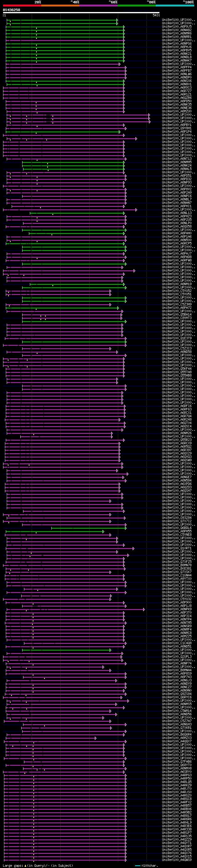Select the UniRef100_O93284 row label
Viewport: 197px width, 868px height.
tap(177, 518)
